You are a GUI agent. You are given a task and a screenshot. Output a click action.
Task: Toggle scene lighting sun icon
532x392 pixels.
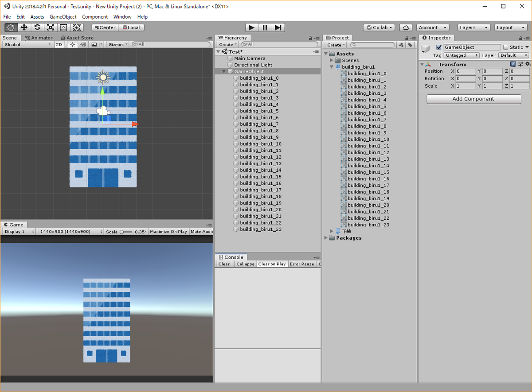[x=73, y=44]
